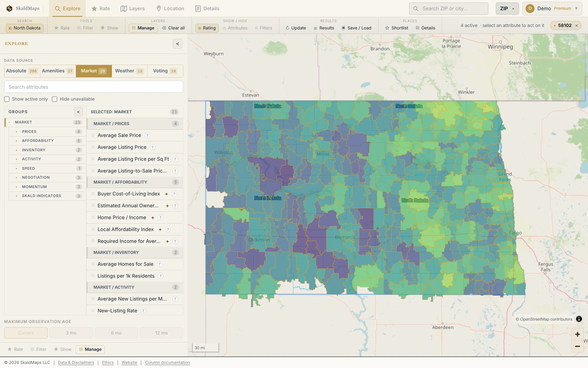Switch to the Rate tab
Screen dimensions: 588x368
click(101, 9)
